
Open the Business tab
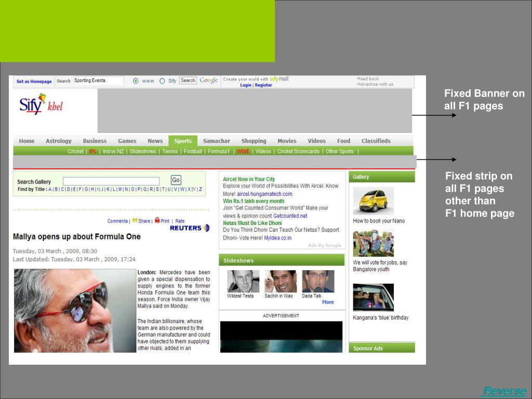click(95, 141)
